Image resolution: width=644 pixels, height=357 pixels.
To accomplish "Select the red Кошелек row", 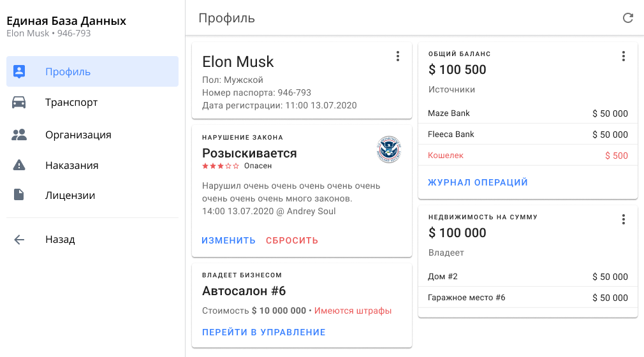I will (x=528, y=156).
